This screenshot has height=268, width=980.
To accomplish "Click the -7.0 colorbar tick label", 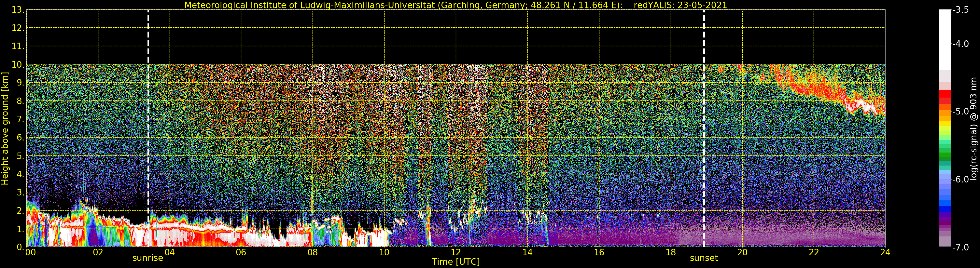I will click(960, 248).
